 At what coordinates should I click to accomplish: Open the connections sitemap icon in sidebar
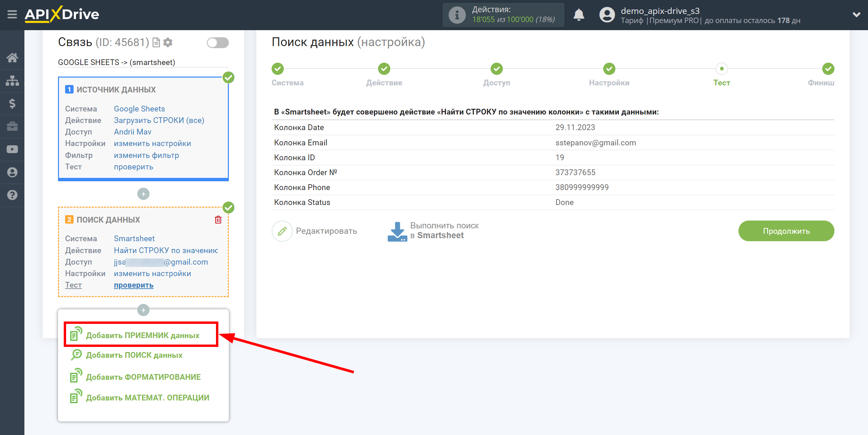click(x=12, y=81)
